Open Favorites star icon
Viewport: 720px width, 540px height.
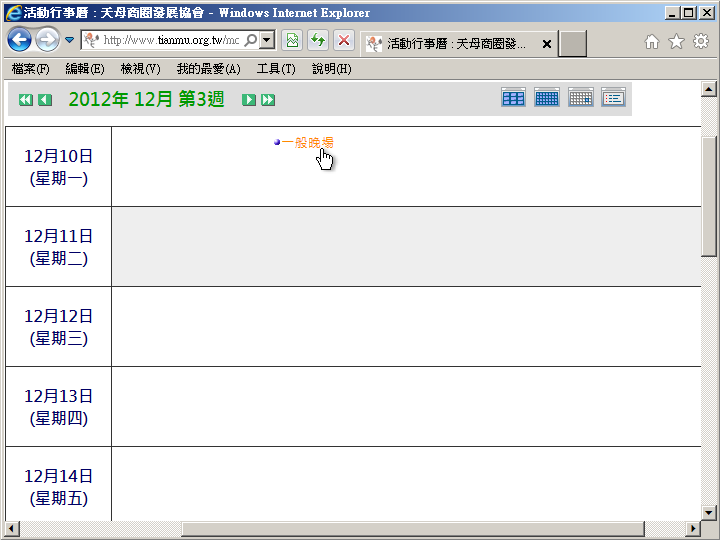pos(676,42)
